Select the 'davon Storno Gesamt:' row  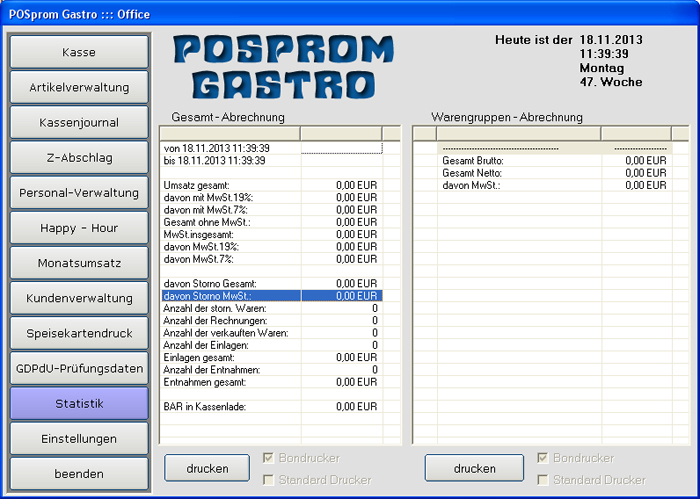point(271,284)
